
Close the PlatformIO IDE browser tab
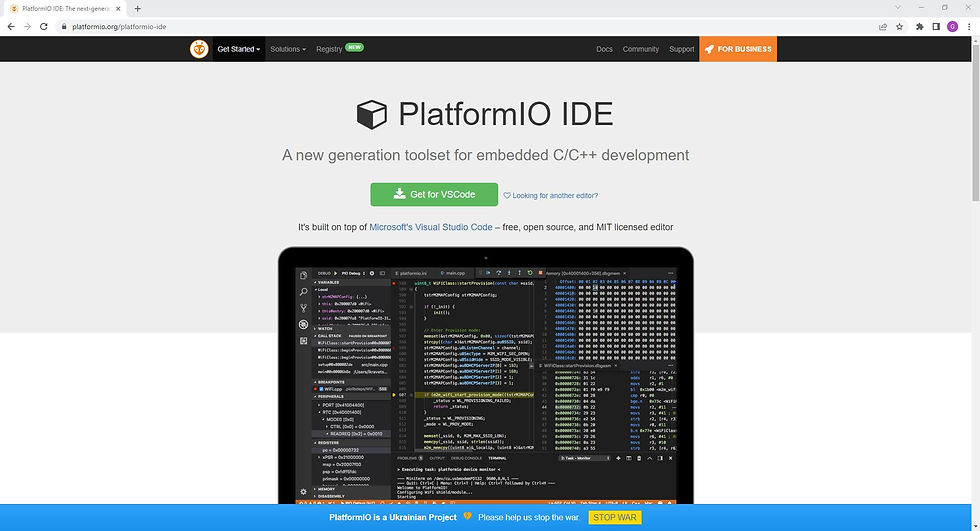118,9
